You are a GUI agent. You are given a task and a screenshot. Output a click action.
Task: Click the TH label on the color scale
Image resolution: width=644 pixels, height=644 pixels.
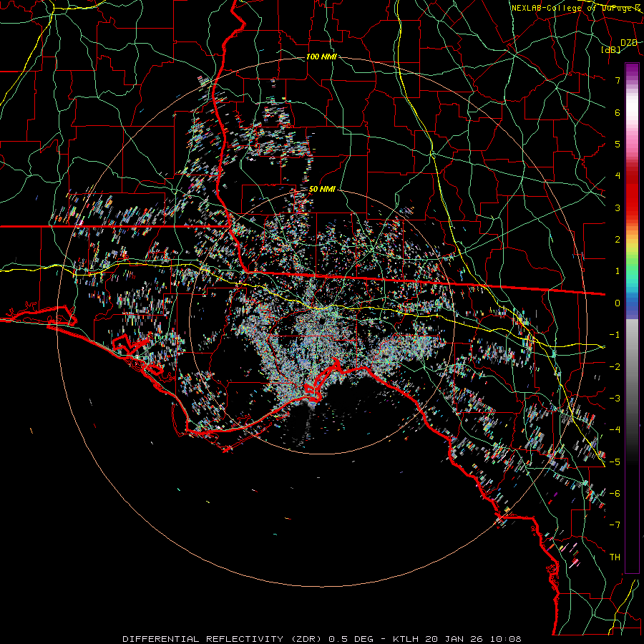615,557
